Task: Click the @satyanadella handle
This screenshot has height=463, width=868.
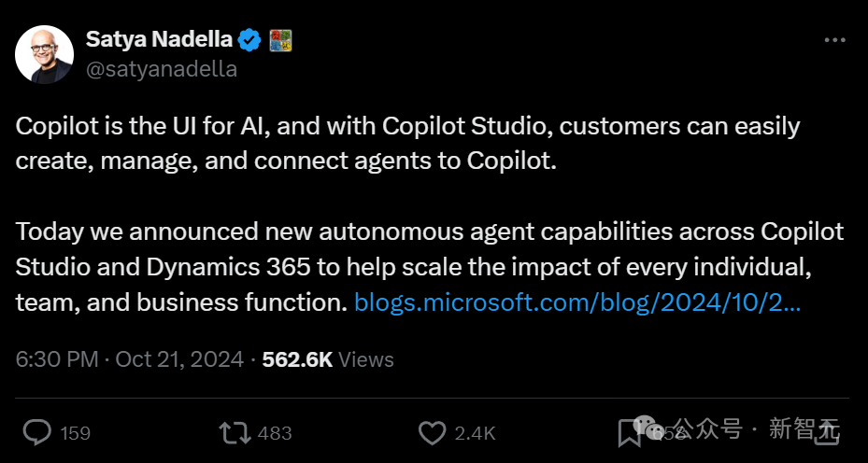Action: tap(161, 69)
